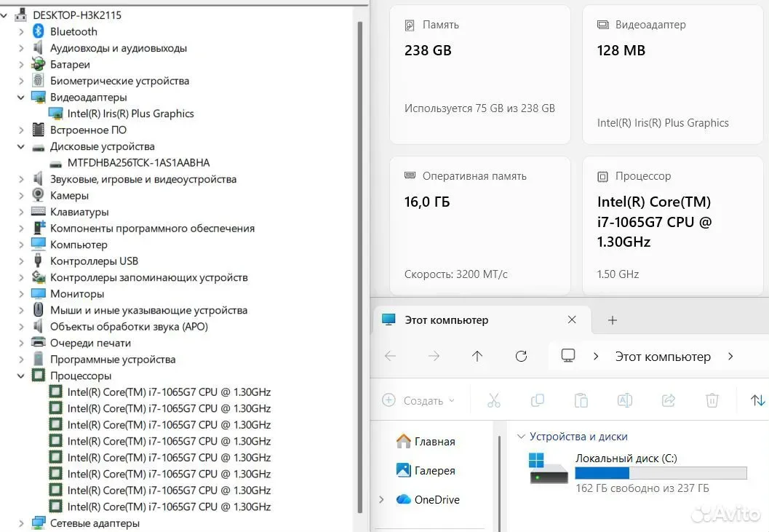Click the Paste clipboard icon
Image resolution: width=769 pixels, height=532 pixels.
[581, 400]
